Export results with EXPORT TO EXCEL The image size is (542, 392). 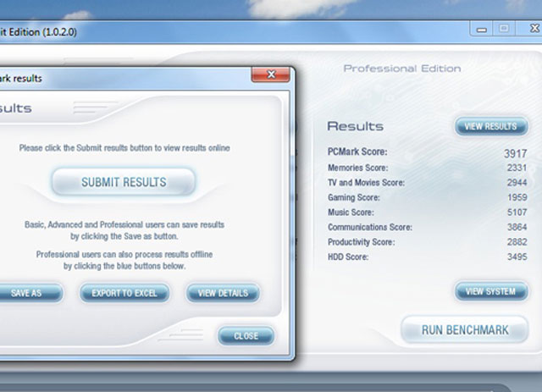(x=124, y=293)
